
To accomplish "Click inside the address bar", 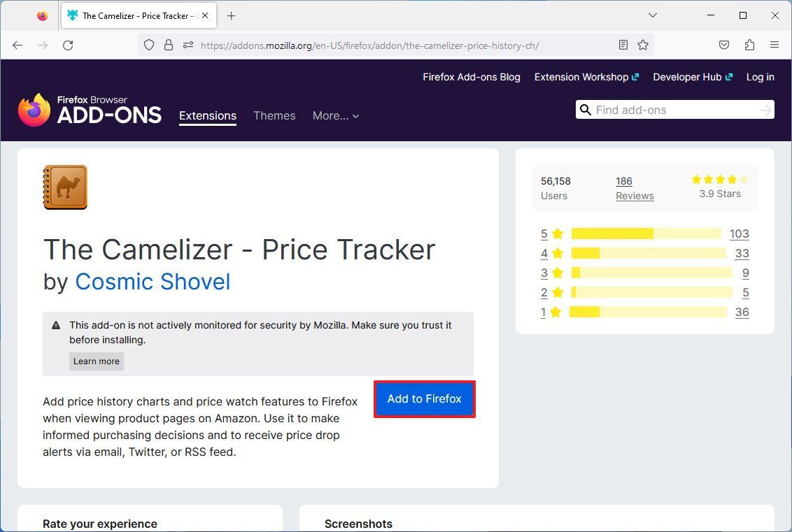I will click(x=385, y=45).
